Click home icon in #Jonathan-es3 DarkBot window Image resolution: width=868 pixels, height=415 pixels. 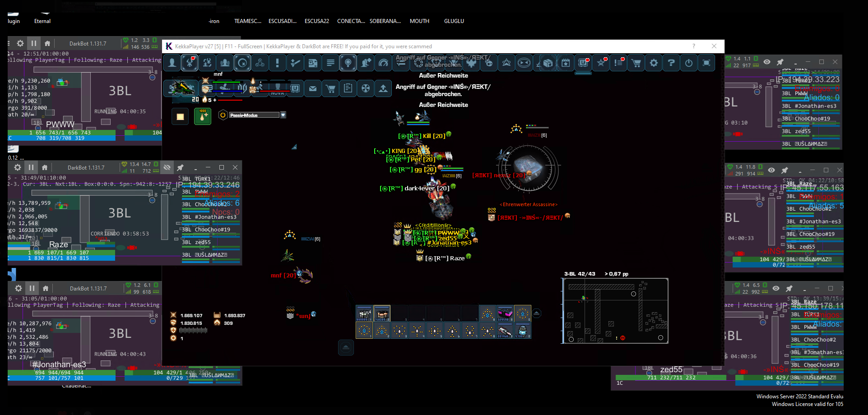(46, 288)
